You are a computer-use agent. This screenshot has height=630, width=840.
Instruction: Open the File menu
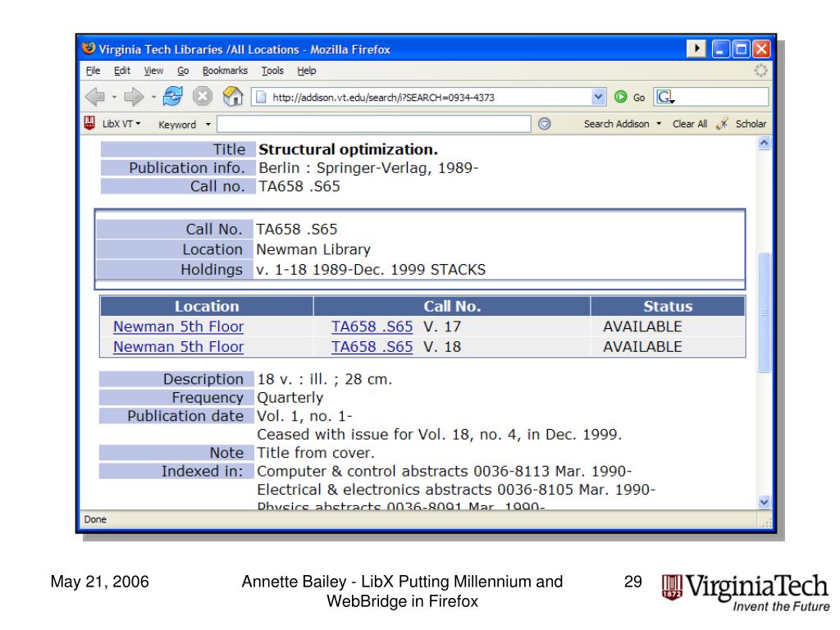tap(93, 71)
